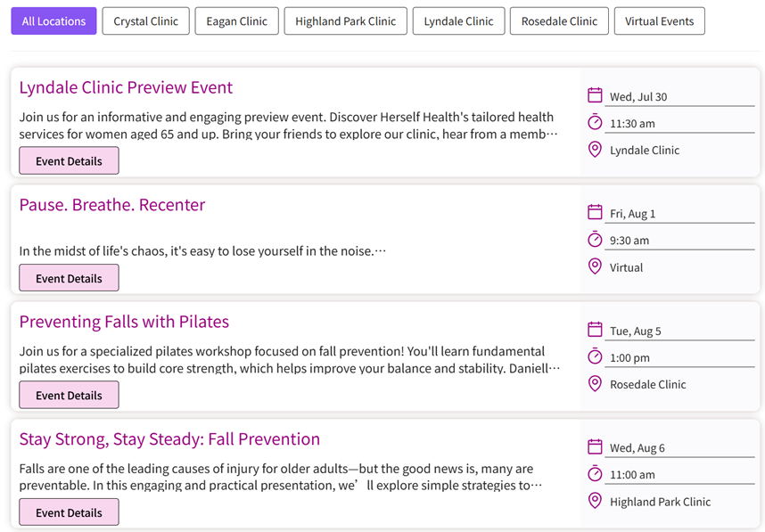Screen dimensions: 765x532
Task: Open Event Details for Preventing Falls with Pilates
Action: coord(69,395)
